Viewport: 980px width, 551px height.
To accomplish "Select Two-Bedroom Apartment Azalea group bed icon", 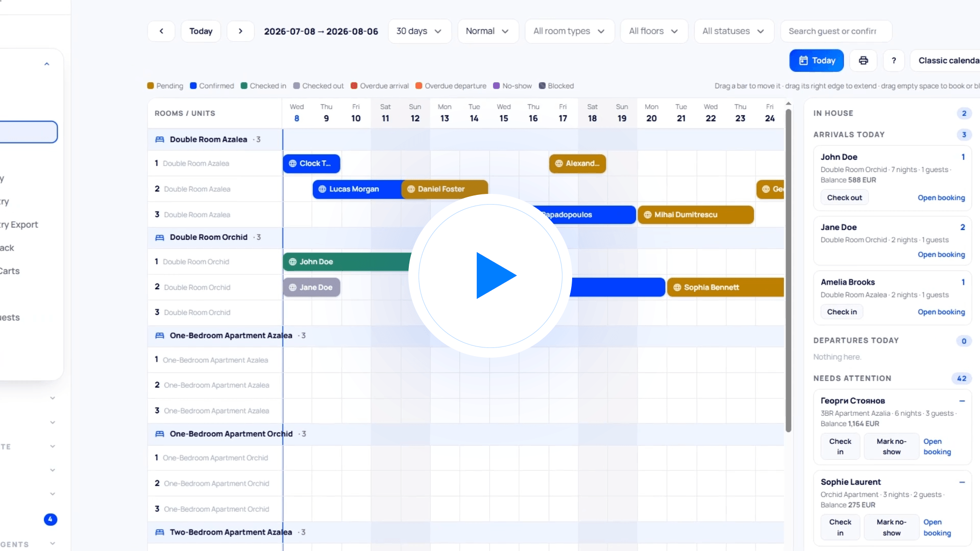I will click(x=160, y=532).
